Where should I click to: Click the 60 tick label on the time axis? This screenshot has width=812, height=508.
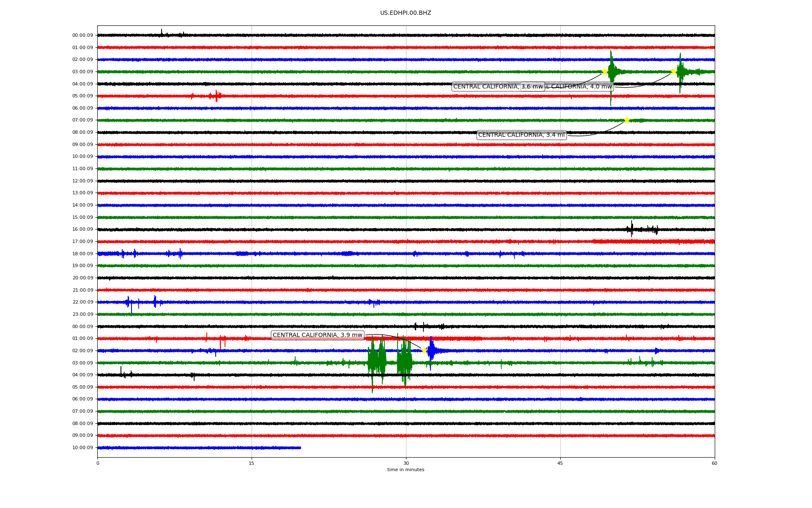tap(714, 463)
